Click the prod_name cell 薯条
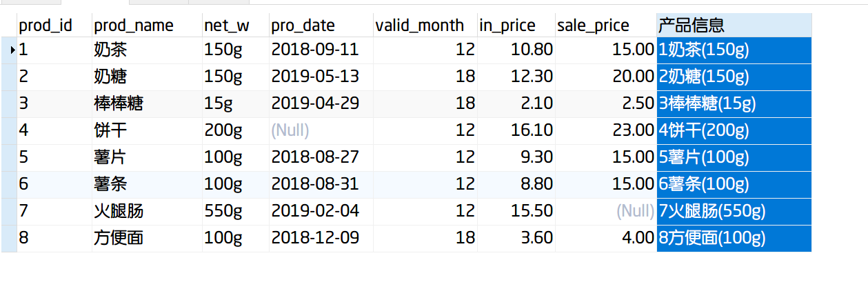The height and width of the screenshot is (300, 868). [147, 184]
